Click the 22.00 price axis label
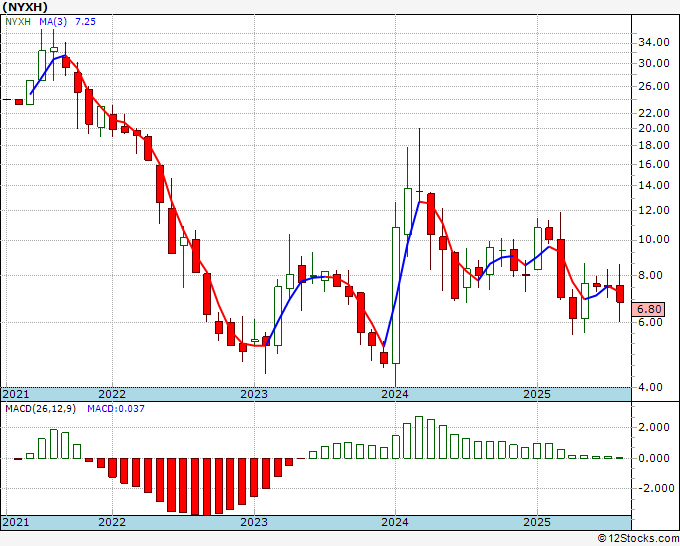 654,113
